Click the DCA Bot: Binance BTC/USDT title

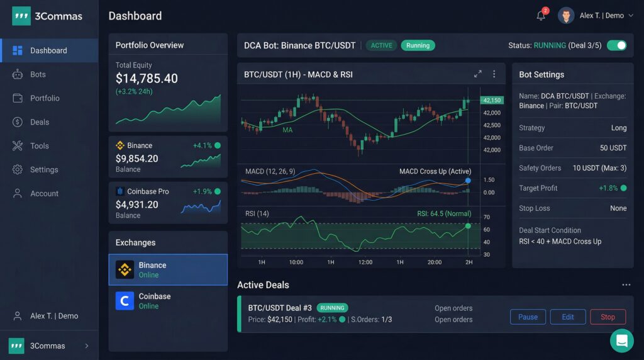pos(300,45)
